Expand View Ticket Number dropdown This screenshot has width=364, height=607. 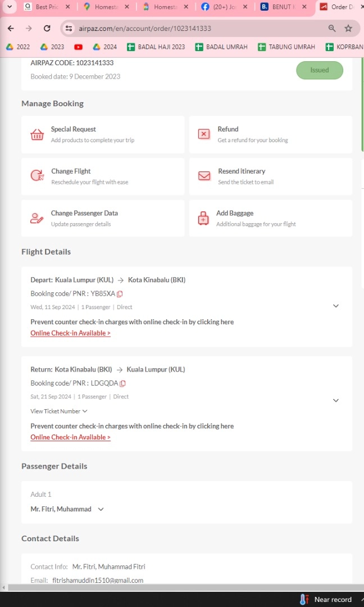59,411
